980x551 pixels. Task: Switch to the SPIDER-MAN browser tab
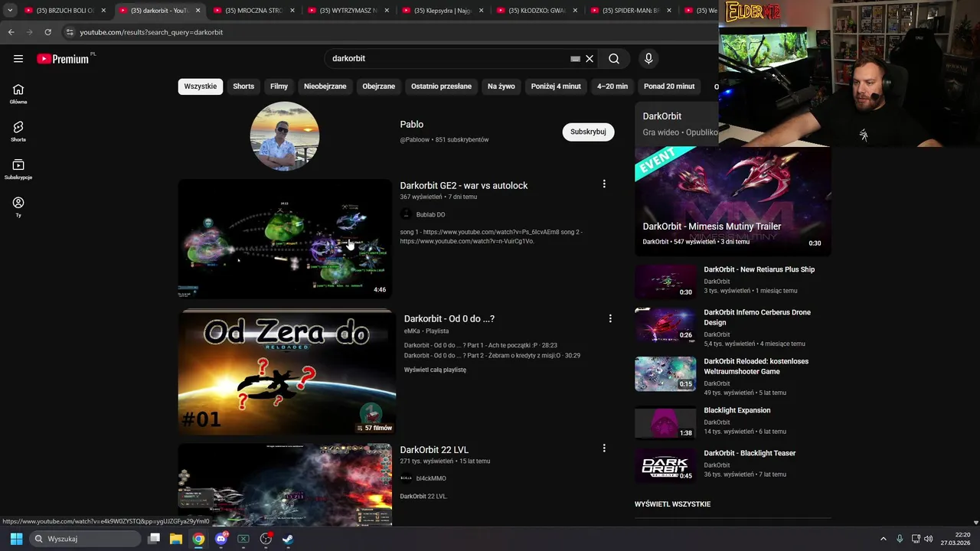pos(631,11)
